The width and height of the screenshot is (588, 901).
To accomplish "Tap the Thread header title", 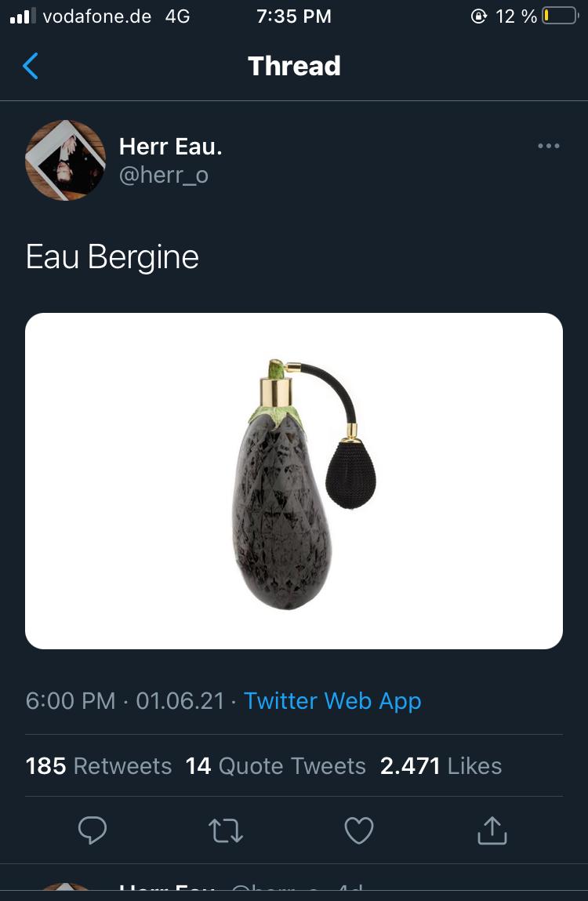I will point(294,66).
